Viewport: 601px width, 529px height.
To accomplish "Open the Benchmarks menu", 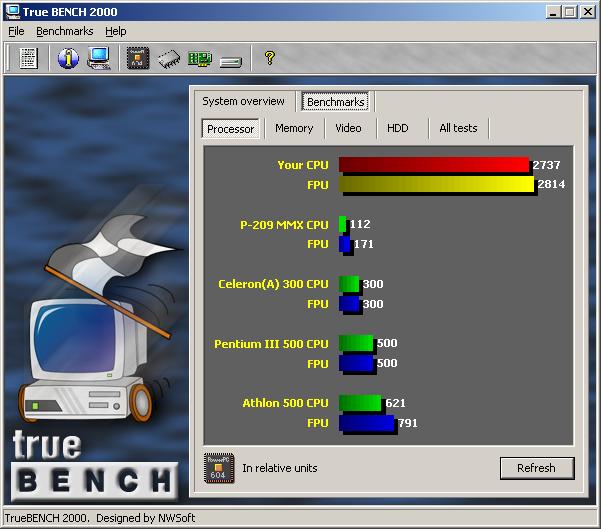I will pos(65,31).
